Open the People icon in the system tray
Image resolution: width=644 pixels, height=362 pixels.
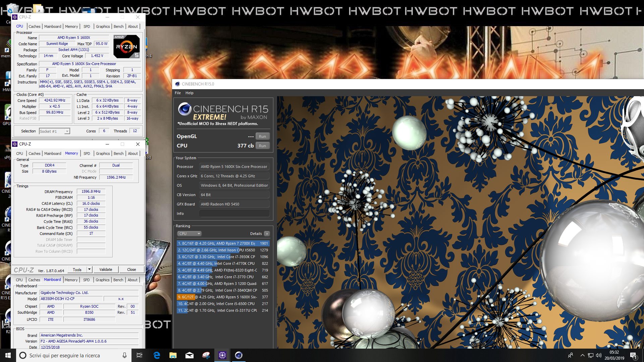(571, 355)
